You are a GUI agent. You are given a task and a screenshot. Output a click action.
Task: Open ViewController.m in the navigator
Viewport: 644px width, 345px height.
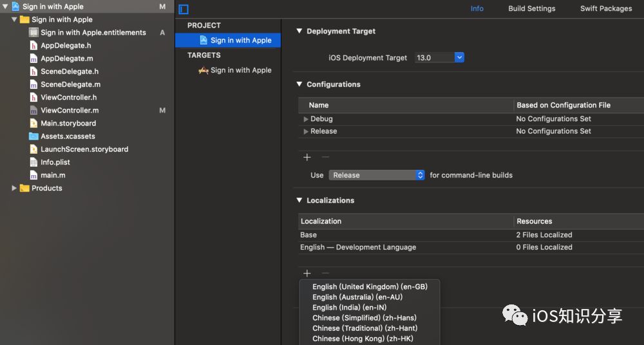click(70, 110)
